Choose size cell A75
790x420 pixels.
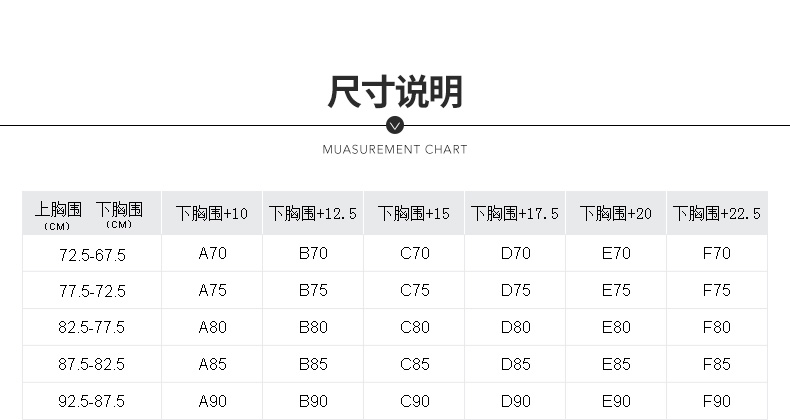pyautogui.click(x=212, y=290)
